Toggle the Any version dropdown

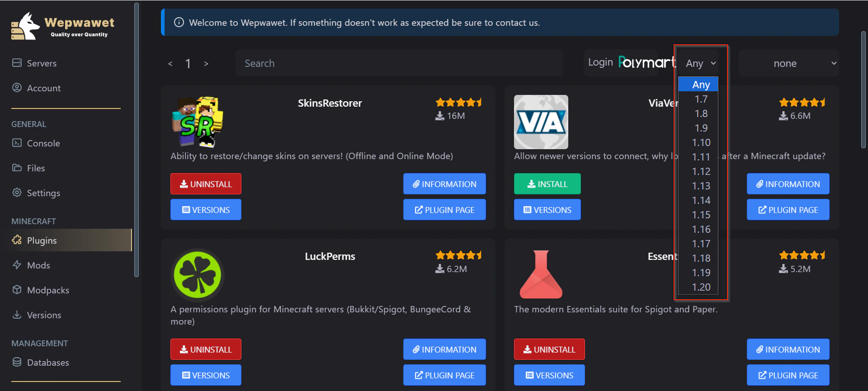click(x=701, y=63)
